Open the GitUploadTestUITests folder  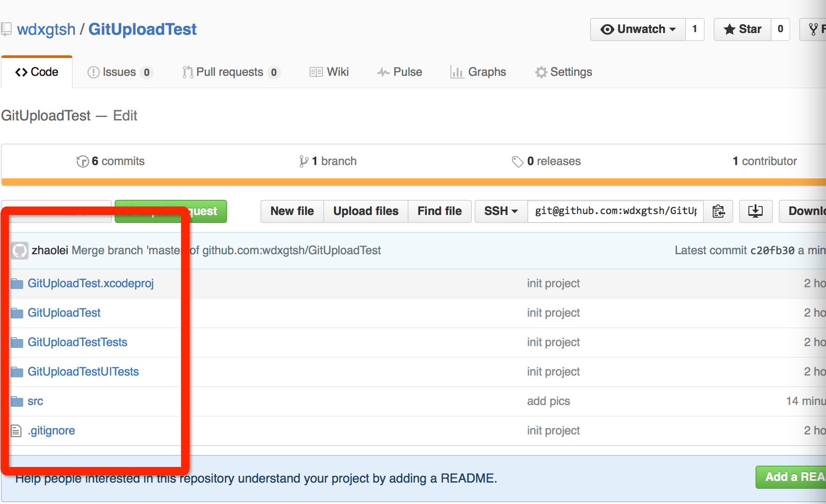point(83,372)
